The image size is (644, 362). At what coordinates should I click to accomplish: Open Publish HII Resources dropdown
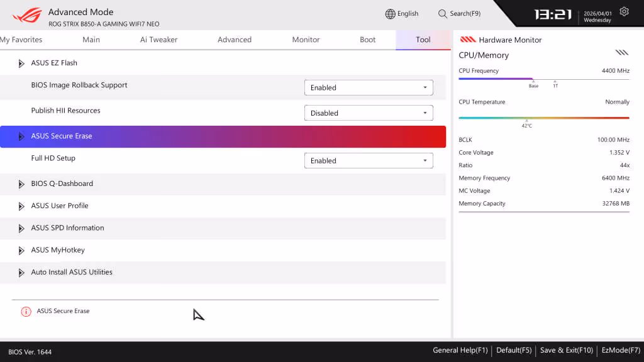pyautogui.click(x=369, y=113)
